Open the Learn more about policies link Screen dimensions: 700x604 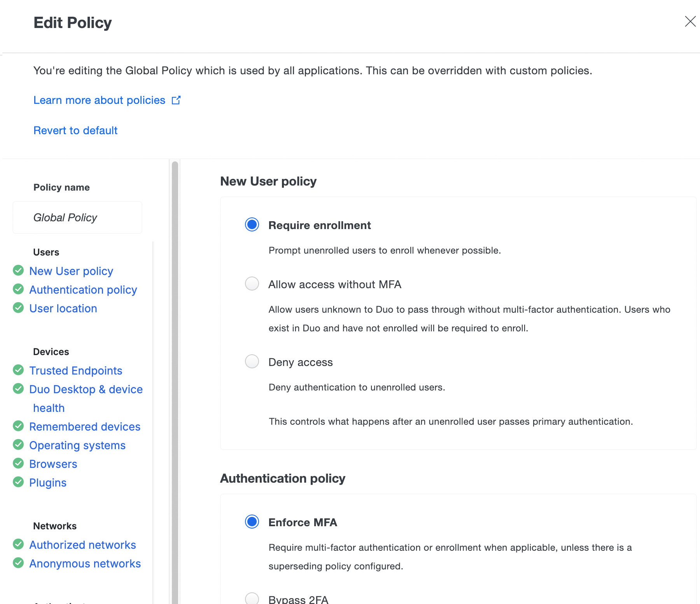(98, 100)
